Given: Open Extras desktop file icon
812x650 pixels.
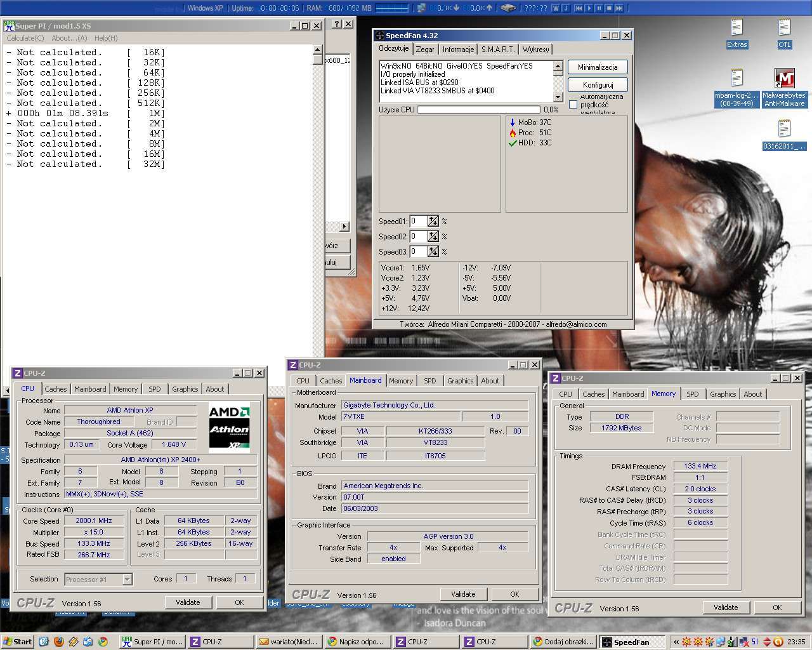Looking at the screenshot, I should 737,34.
